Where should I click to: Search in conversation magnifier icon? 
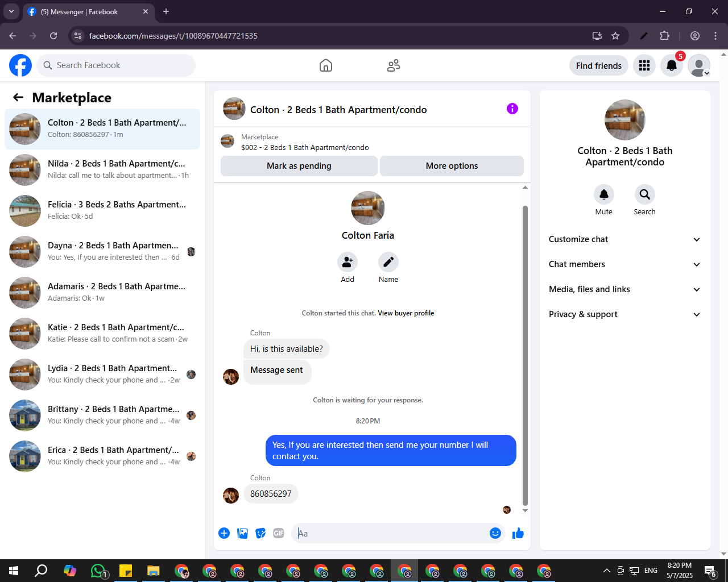click(645, 194)
